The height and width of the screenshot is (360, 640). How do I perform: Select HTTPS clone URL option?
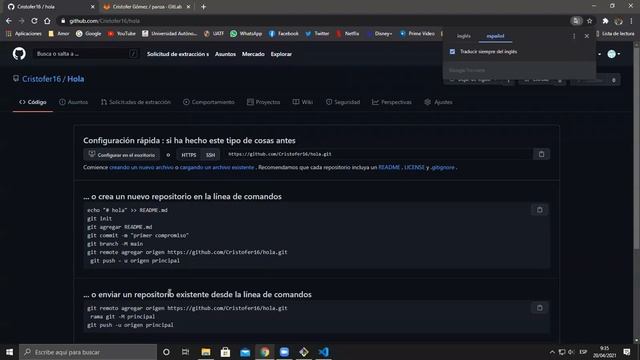[x=189, y=155]
